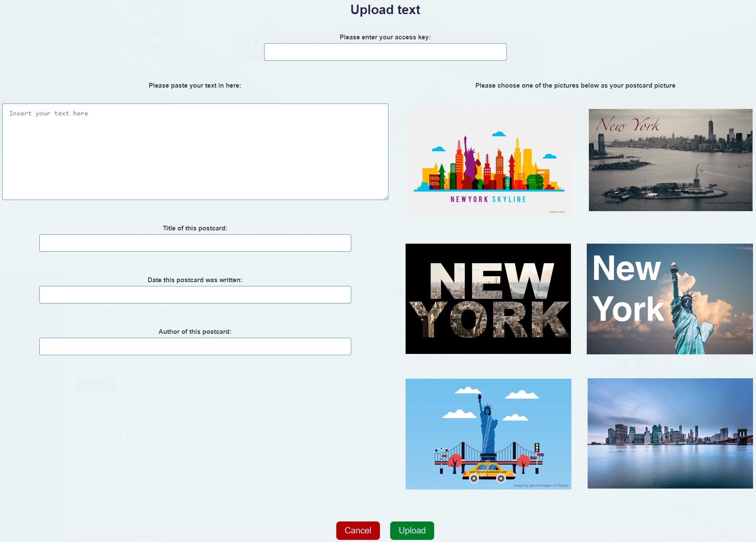The width and height of the screenshot is (756, 542).
Task: Click the 'Title of this postcard' label
Action: point(195,228)
